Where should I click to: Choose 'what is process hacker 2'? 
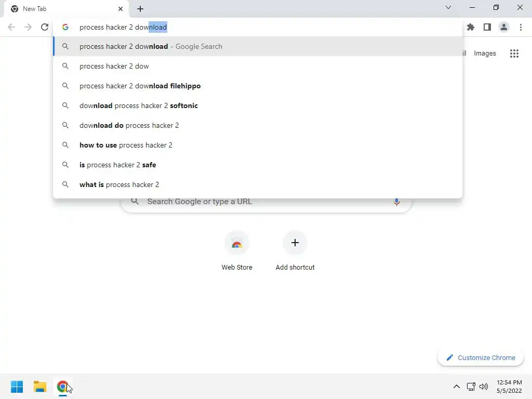258,184
